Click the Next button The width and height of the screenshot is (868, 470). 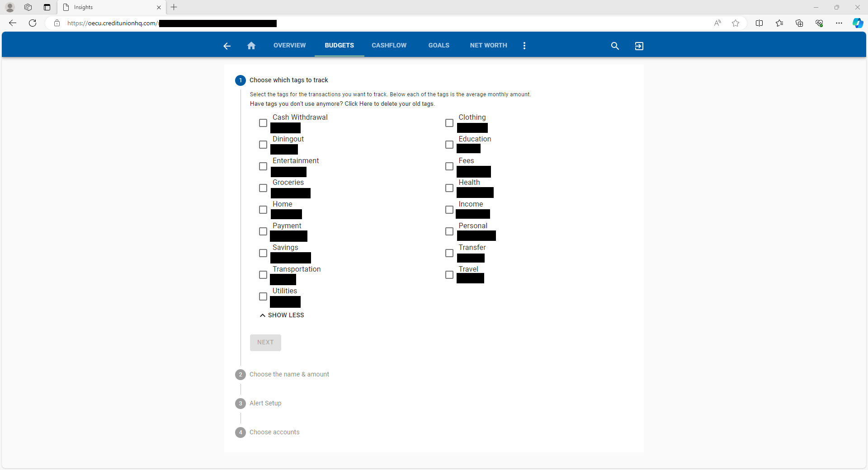[265, 343]
